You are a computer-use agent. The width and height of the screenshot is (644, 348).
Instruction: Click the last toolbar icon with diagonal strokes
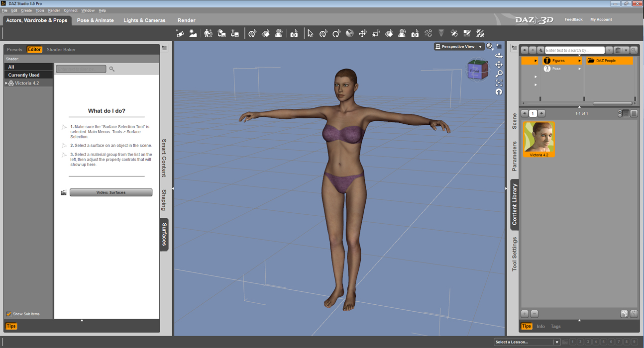click(480, 33)
